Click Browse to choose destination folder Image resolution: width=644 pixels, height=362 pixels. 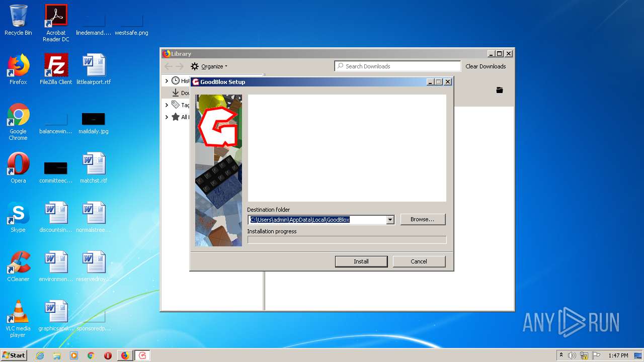(423, 219)
